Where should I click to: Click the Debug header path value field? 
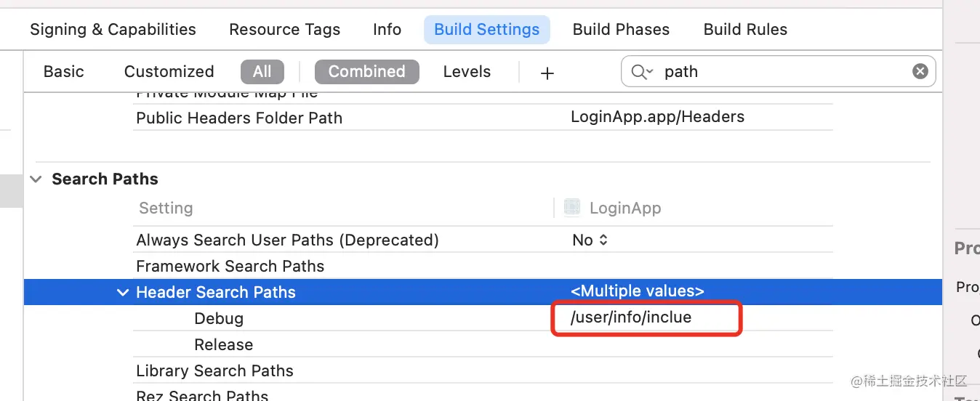tap(646, 318)
